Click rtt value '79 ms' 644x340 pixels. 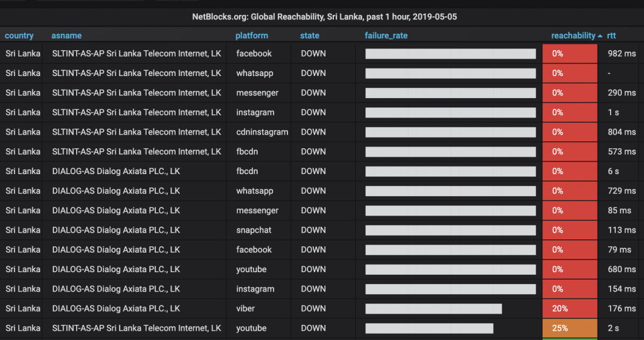619,250
